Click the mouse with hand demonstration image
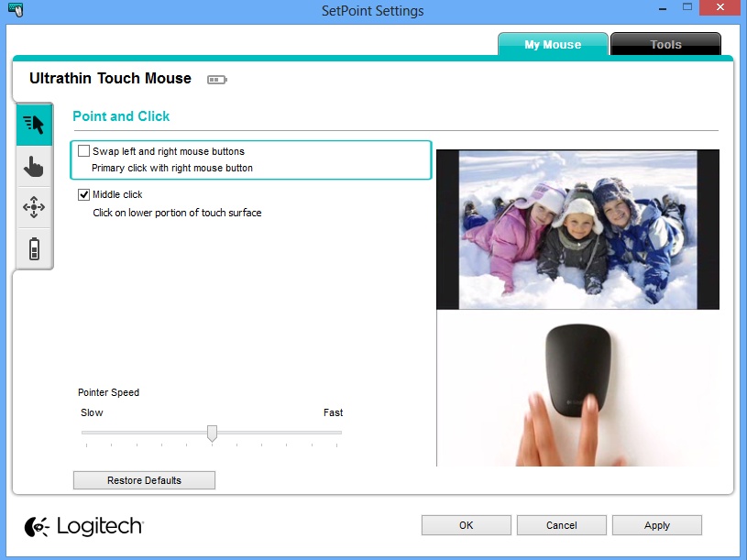747x560 pixels. point(577,388)
